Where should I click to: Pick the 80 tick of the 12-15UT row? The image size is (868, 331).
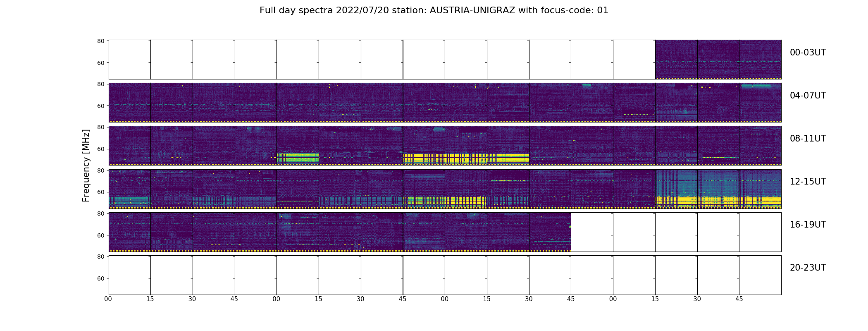coord(100,170)
